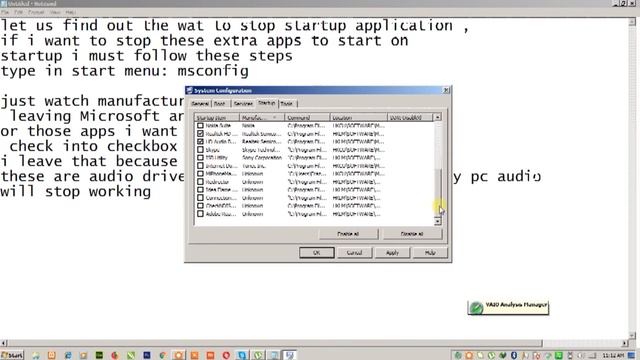Click the system tray clock
The height and width of the screenshot is (360, 640).
[x=613, y=356]
